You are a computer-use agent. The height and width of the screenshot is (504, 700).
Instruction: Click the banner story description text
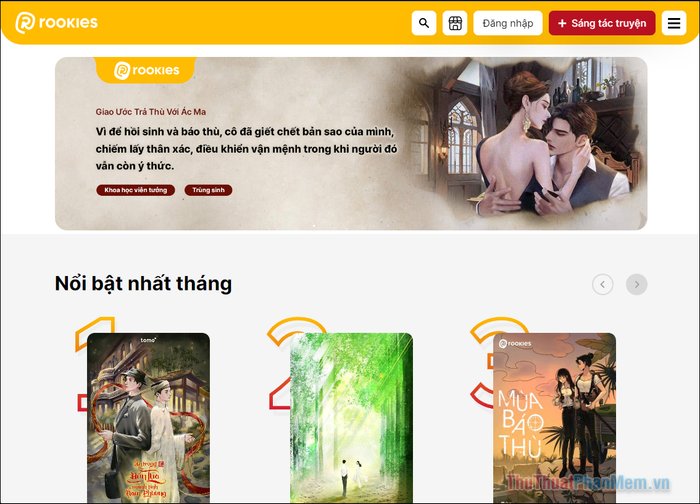pos(246,149)
